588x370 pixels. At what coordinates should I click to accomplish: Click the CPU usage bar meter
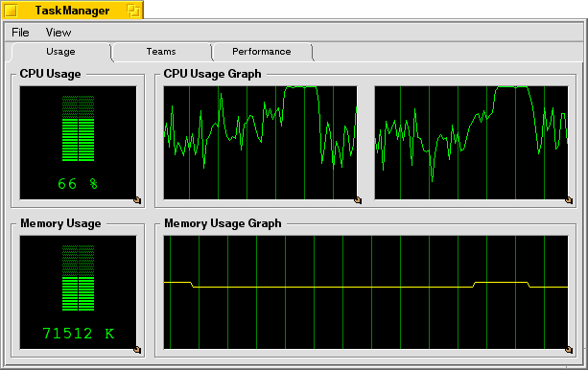[78, 128]
